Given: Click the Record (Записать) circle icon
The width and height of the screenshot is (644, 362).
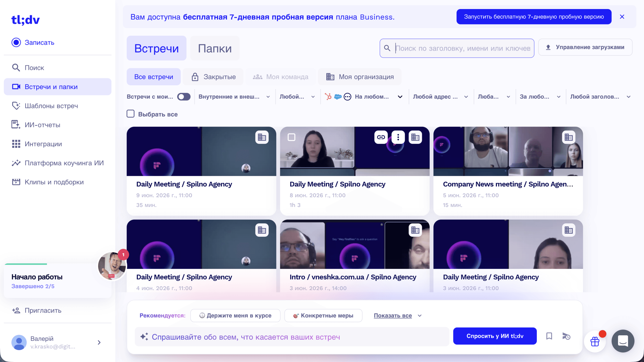Looking at the screenshot, I should tap(16, 42).
